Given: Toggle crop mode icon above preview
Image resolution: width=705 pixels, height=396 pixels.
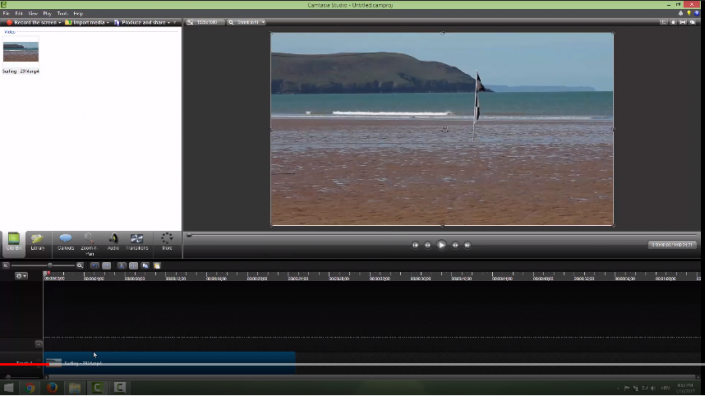Looking at the screenshot, I should coord(663,22).
